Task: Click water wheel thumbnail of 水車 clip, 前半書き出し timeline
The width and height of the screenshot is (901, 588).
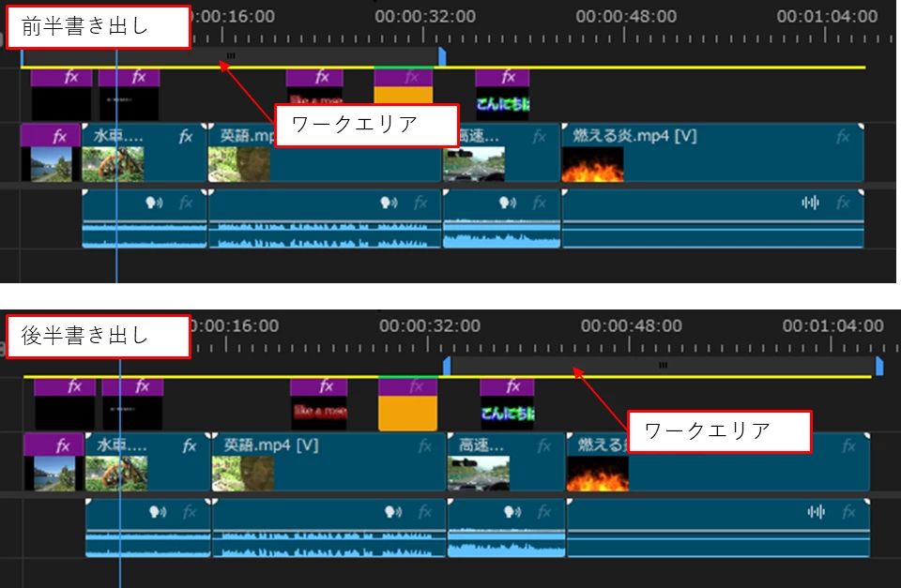Action: [x=113, y=164]
